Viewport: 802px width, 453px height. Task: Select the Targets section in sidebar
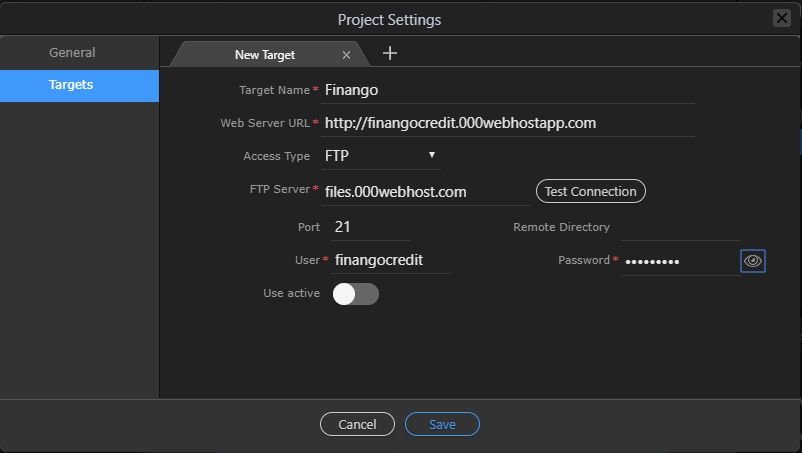[79, 85]
